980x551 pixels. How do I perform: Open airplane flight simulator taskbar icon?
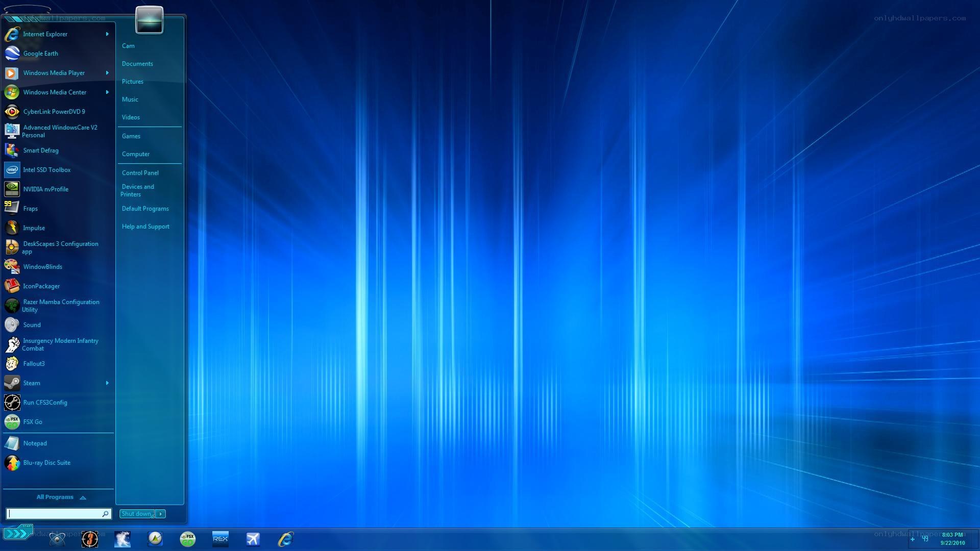point(253,539)
